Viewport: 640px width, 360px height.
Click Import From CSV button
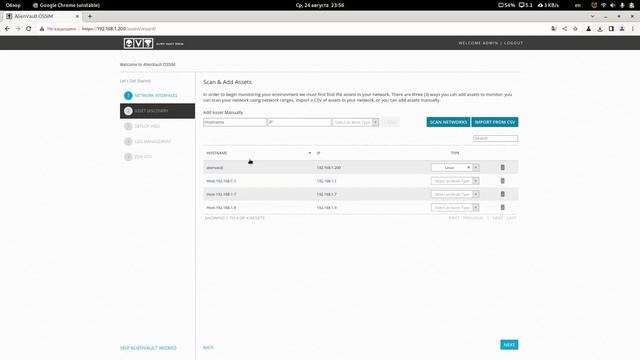[495, 122]
